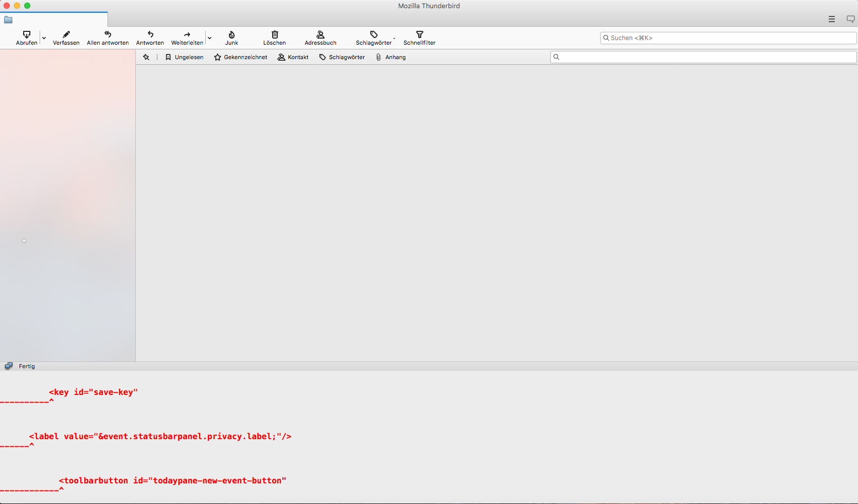Toggle the Anhang attachment filter
858x504 pixels.
[x=391, y=57]
